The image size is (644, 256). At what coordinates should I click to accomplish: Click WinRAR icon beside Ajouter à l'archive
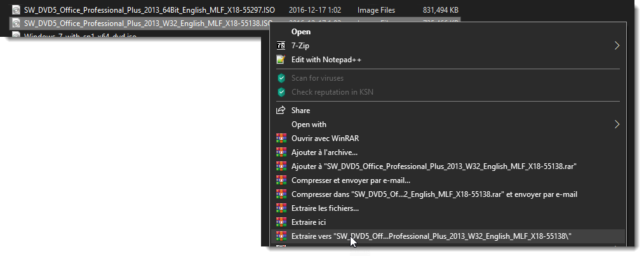click(x=281, y=152)
